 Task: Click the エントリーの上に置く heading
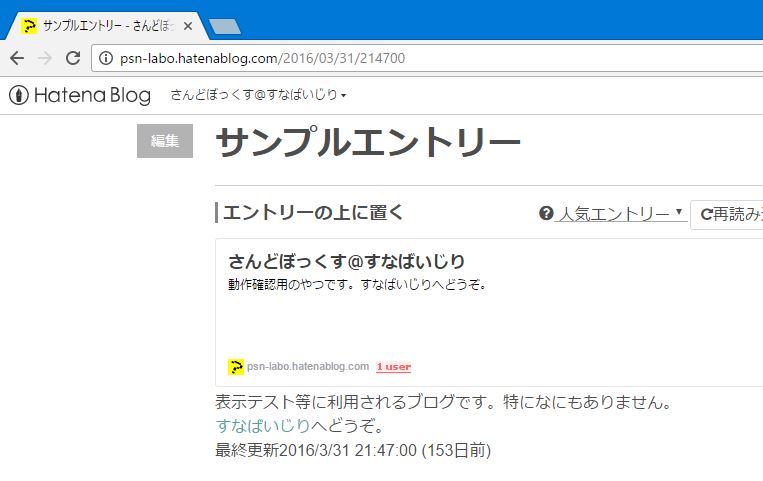(313, 213)
